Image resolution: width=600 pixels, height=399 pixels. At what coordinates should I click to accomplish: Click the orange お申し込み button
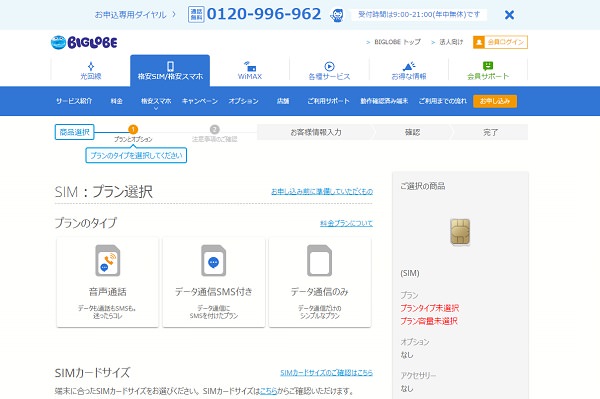[x=495, y=101]
